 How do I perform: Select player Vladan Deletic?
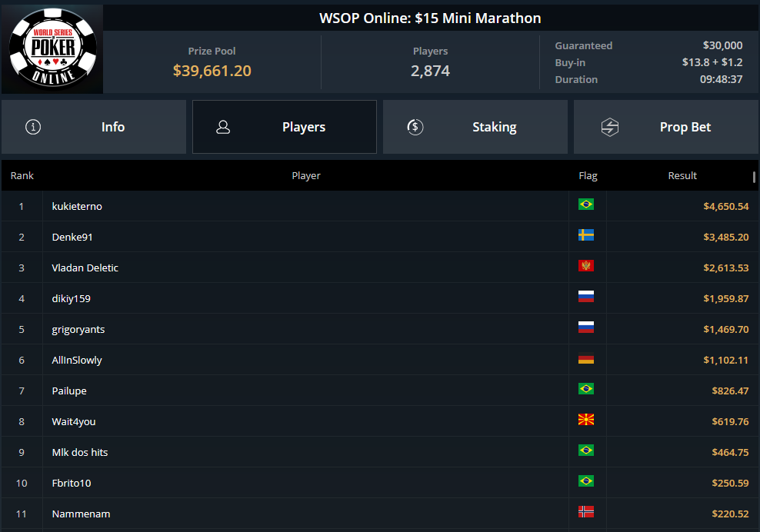[x=85, y=268]
